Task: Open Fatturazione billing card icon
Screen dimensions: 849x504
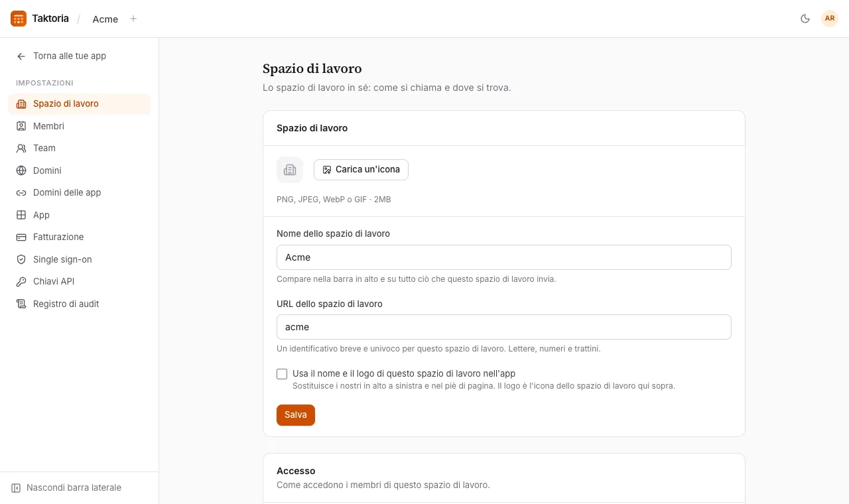Action: [21, 237]
